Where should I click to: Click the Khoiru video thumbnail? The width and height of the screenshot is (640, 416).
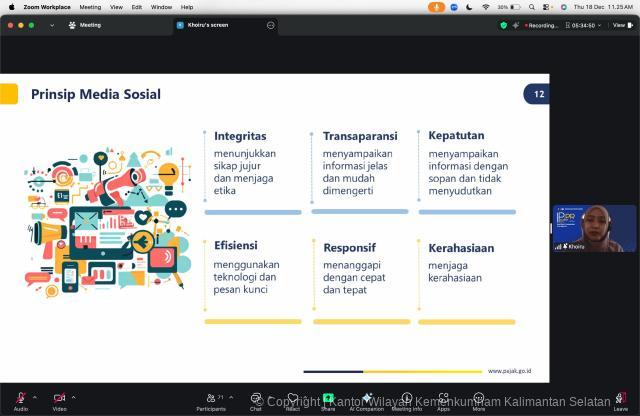(594, 228)
